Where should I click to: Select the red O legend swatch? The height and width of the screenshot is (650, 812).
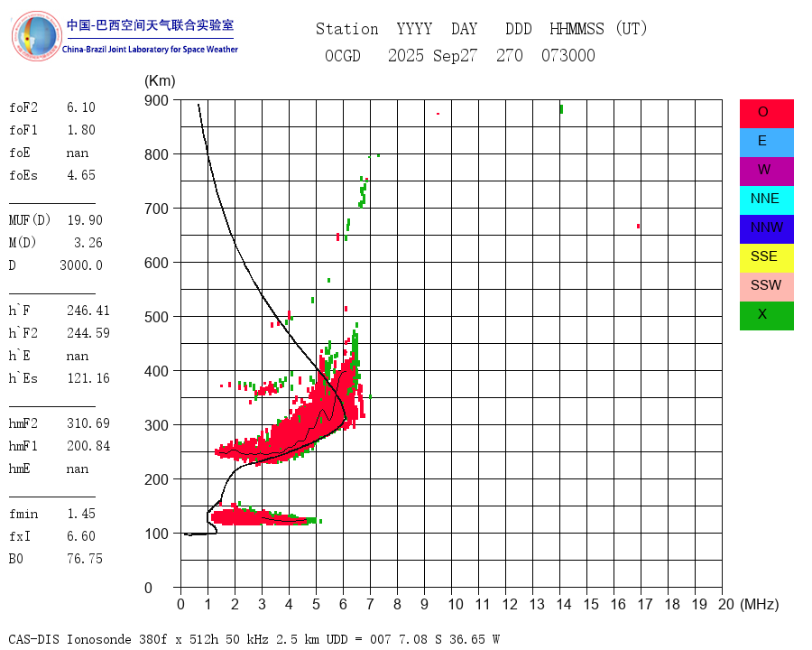pos(766,114)
